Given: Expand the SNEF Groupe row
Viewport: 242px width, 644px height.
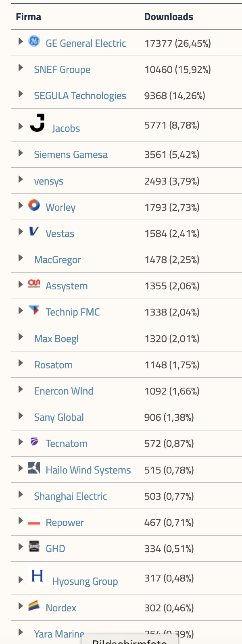Looking at the screenshot, I should [x=21, y=68].
